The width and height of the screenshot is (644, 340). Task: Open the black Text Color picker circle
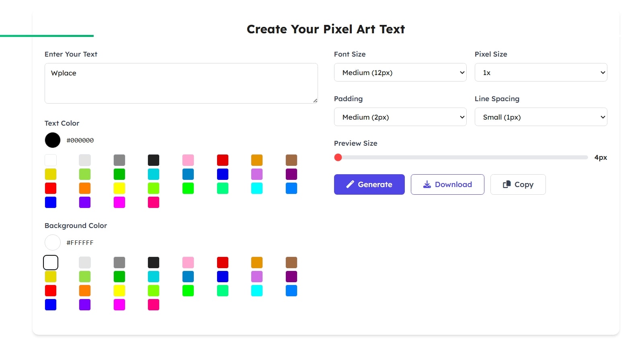coord(53,140)
